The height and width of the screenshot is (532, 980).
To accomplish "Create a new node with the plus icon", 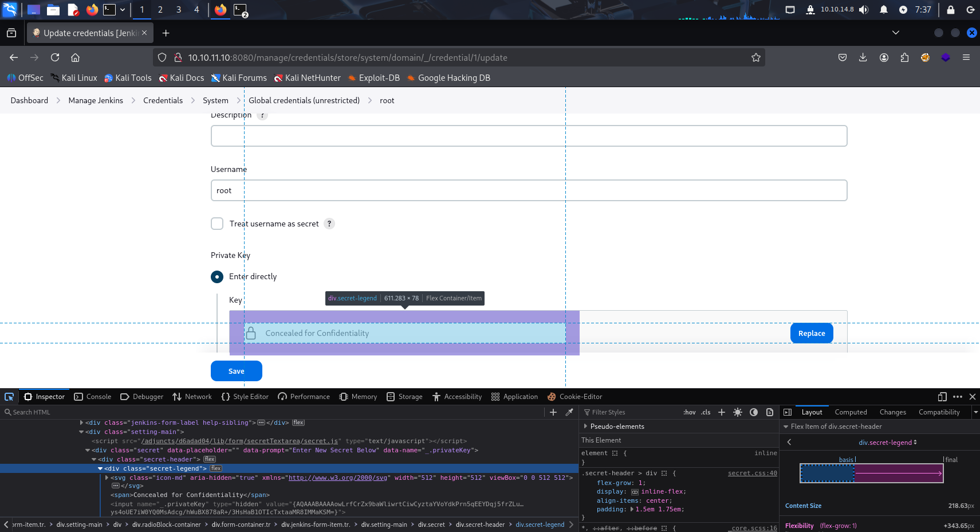I will (x=553, y=412).
